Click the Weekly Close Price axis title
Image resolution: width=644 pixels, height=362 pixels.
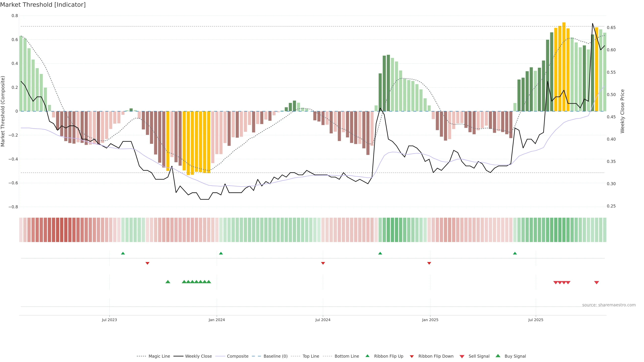pyautogui.click(x=622, y=111)
